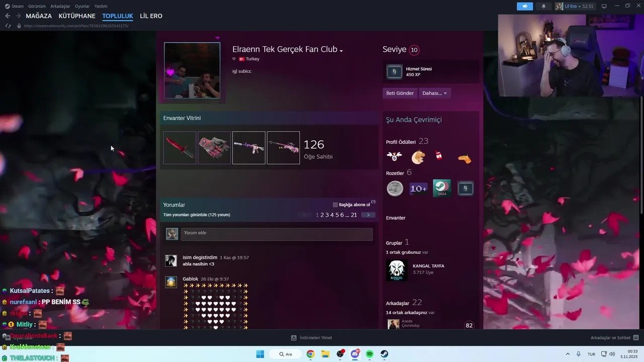The width and height of the screenshot is (644, 362).
Task: Select the TOPLULUK tab
Action: pos(118,16)
